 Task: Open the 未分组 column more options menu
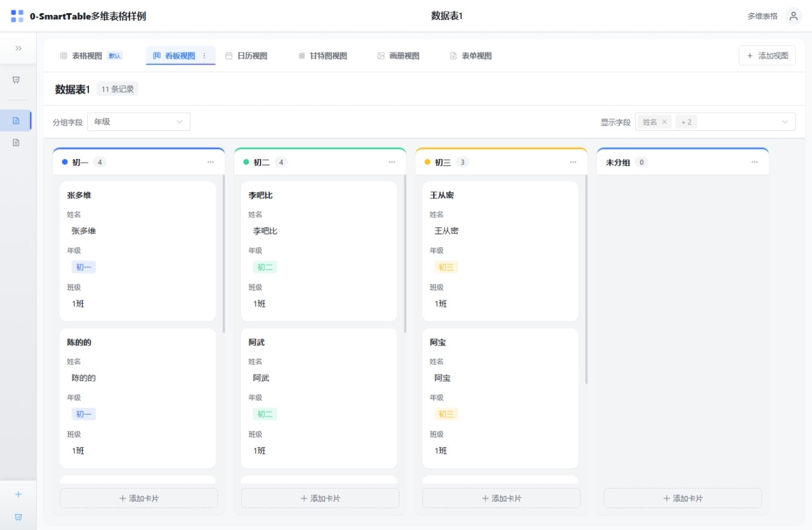coord(754,162)
